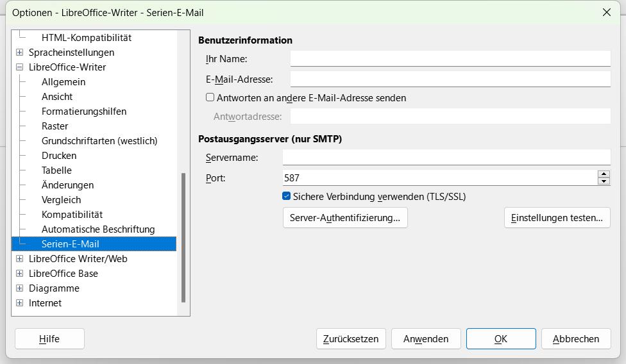Select Grundschriftarten (westlich) entry

point(99,141)
